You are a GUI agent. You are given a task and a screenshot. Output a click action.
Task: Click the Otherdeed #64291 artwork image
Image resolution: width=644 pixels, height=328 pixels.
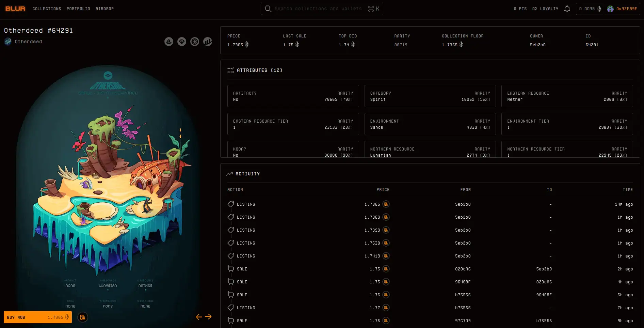(x=108, y=191)
